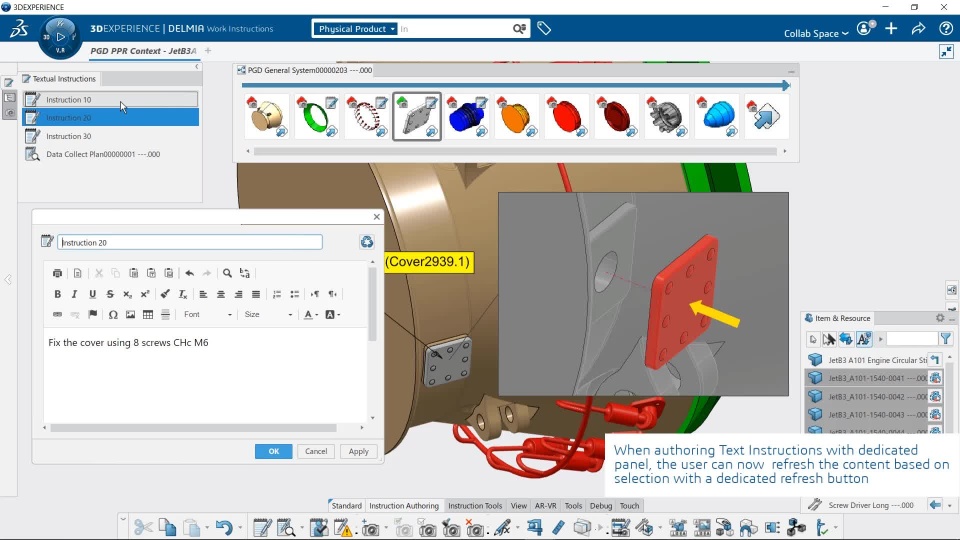Click the copy formatting brush icon

pyautogui.click(x=165, y=294)
